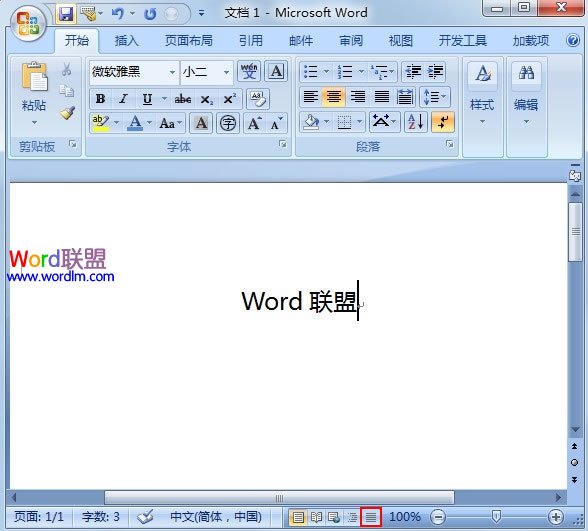Toggle character shading
The image size is (588, 531).
click(201, 123)
